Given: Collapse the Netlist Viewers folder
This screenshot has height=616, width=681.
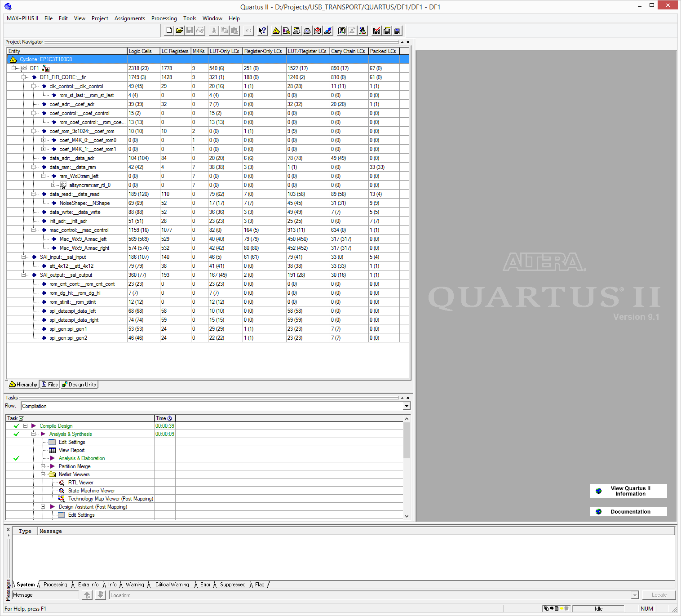Looking at the screenshot, I should [x=43, y=474].
